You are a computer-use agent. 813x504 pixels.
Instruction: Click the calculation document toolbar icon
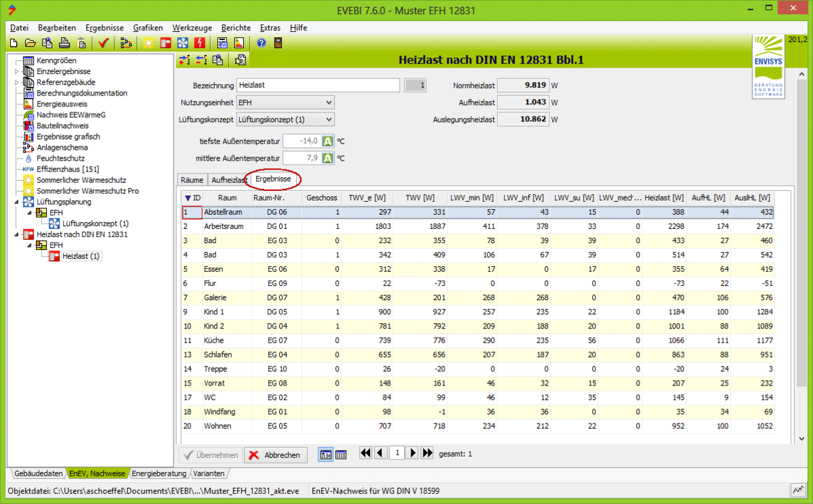click(x=222, y=43)
